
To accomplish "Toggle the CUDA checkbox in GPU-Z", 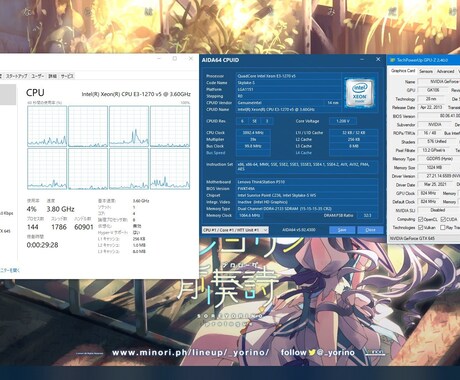I will click(443, 219).
